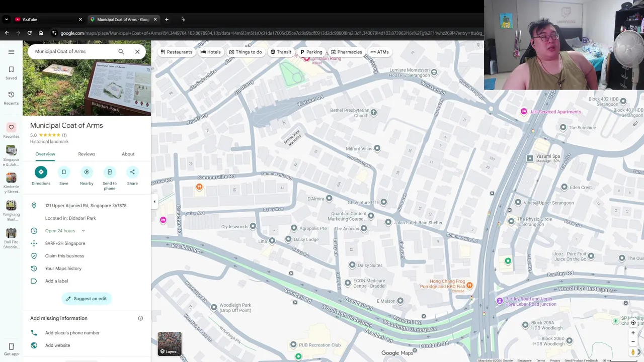Click the search magnifier icon
This screenshot has height=362, width=644.
click(x=121, y=51)
